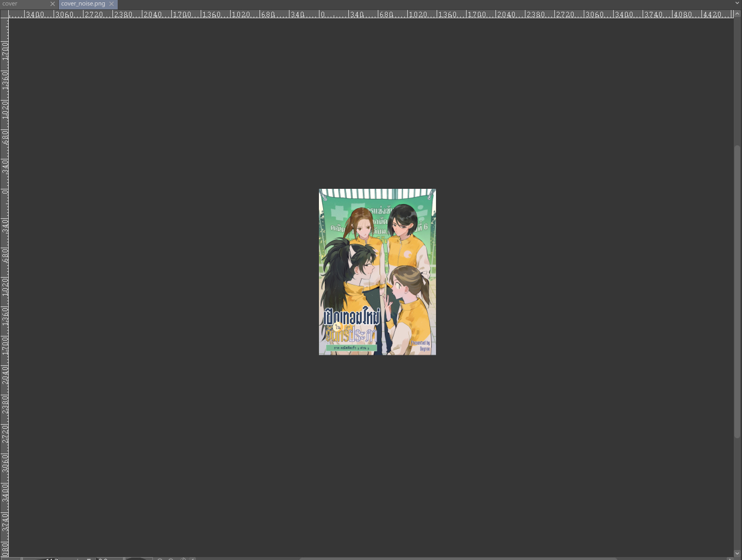Close the cover_noise.png tab
The height and width of the screenshot is (560, 742).
pos(112,4)
